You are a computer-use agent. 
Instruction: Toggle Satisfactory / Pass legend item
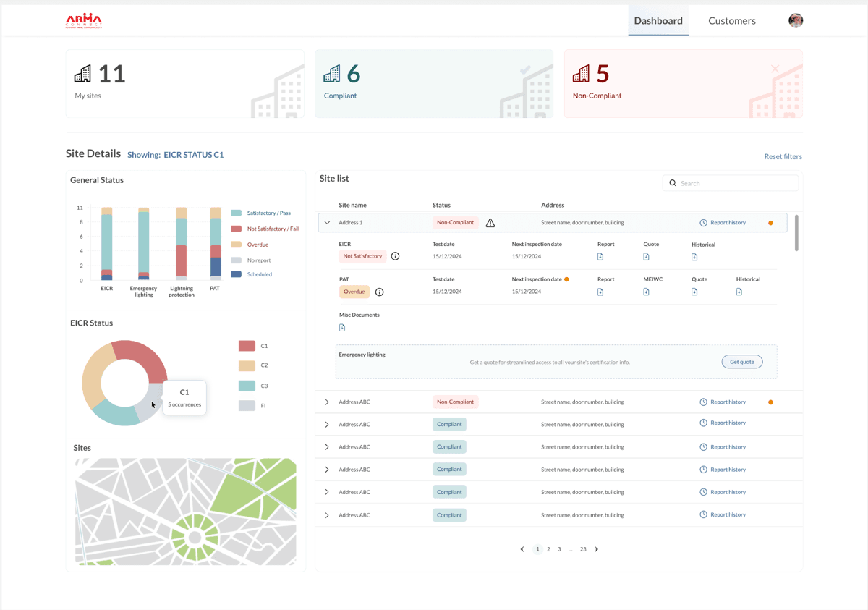point(268,213)
